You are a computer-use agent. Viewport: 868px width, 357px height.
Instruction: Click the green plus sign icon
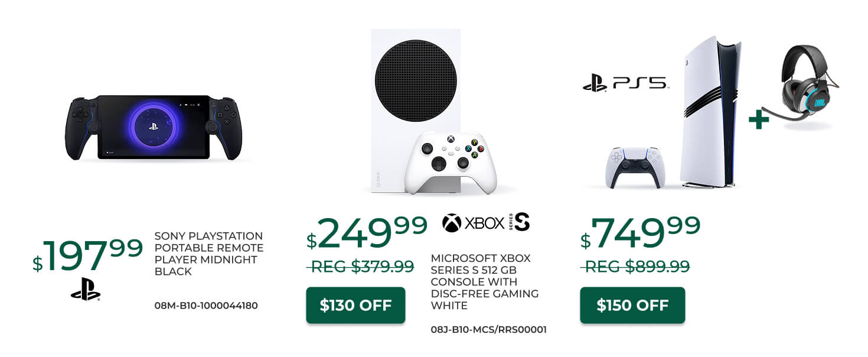pos(759,120)
